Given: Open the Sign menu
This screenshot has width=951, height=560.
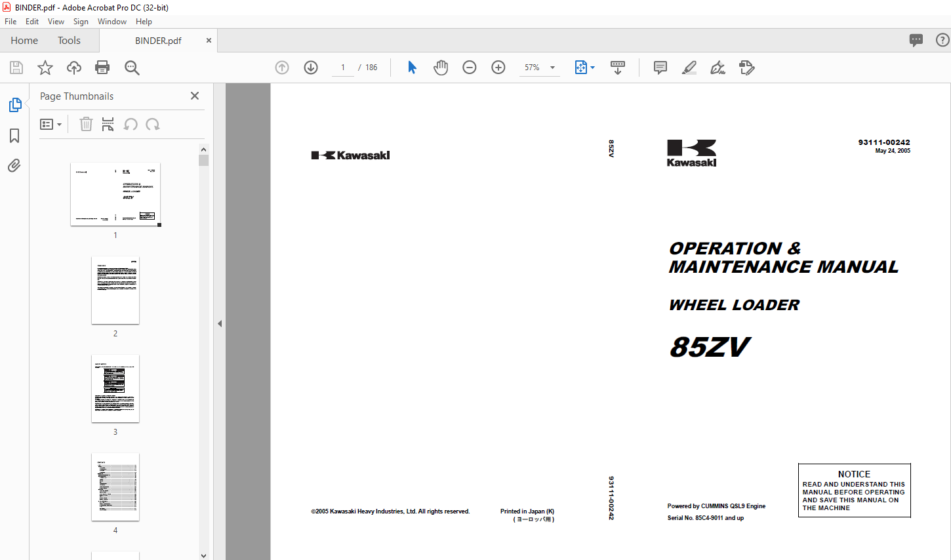Looking at the screenshot, I should coord(81,22).
